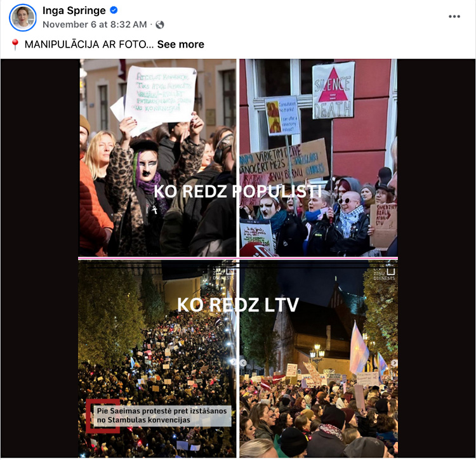Click the right carousel arrow on the aerial crowd photo

coord(233,362)
